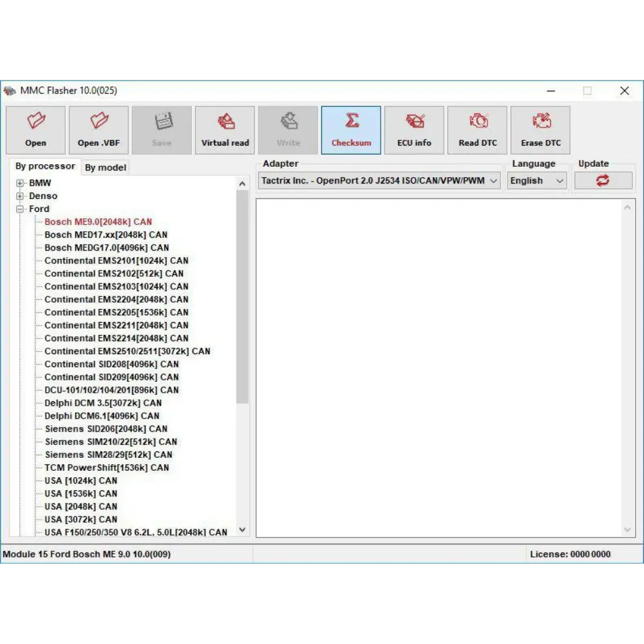Click the MMC Flasher title bar icon
This screenshot has height=644, width=644.
(x=10, y=91)
